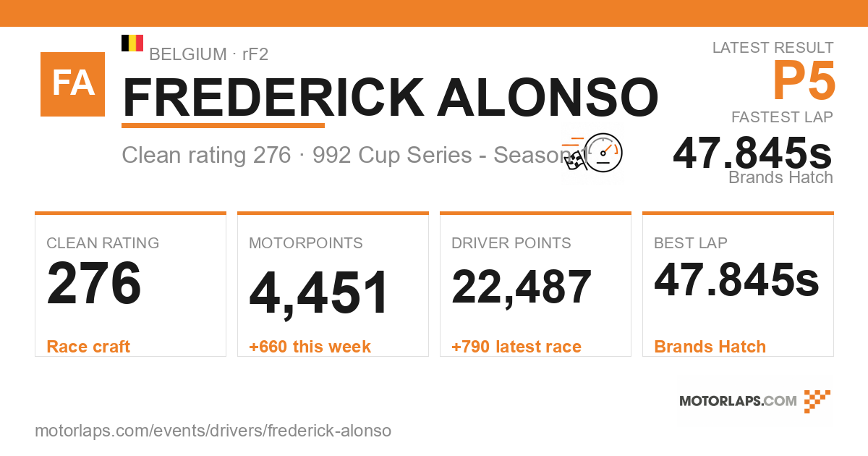Image resolution: width=868 pixels, height=456 pixels.
Task: Select the Best Lap 47.845s card
Action: coord(738,284)
